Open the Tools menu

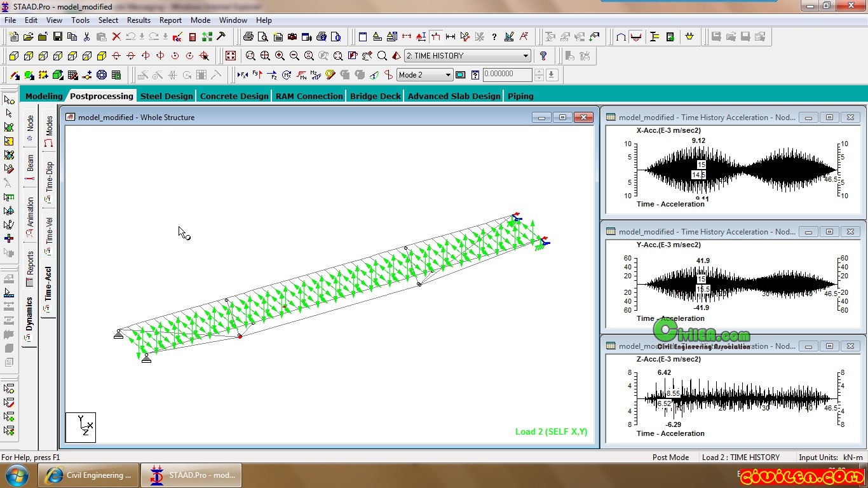(80, 20)
